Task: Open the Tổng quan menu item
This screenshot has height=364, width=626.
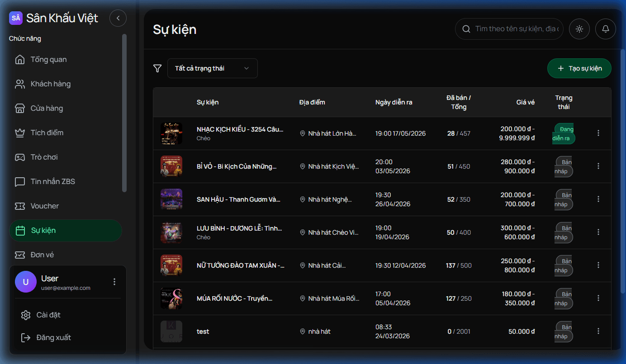Action: tap(48, 60)
